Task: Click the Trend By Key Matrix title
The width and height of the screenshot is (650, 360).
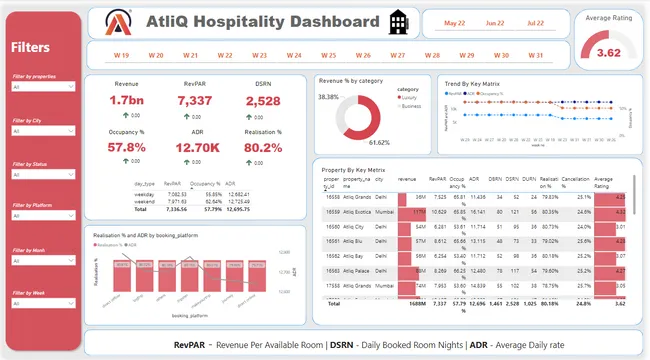Action: click(472, 84)
